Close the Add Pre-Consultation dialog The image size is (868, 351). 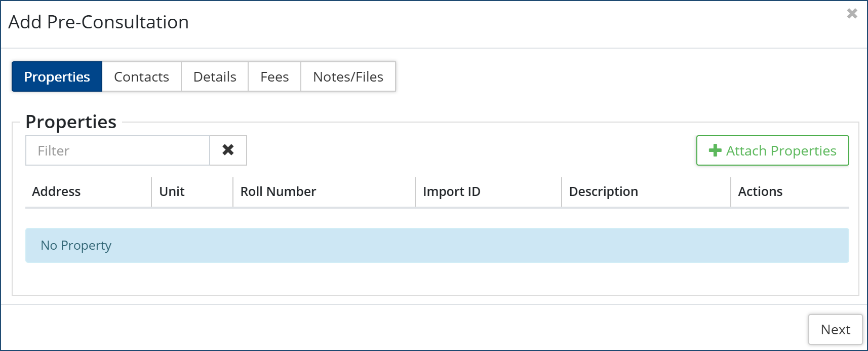[852, 14]
